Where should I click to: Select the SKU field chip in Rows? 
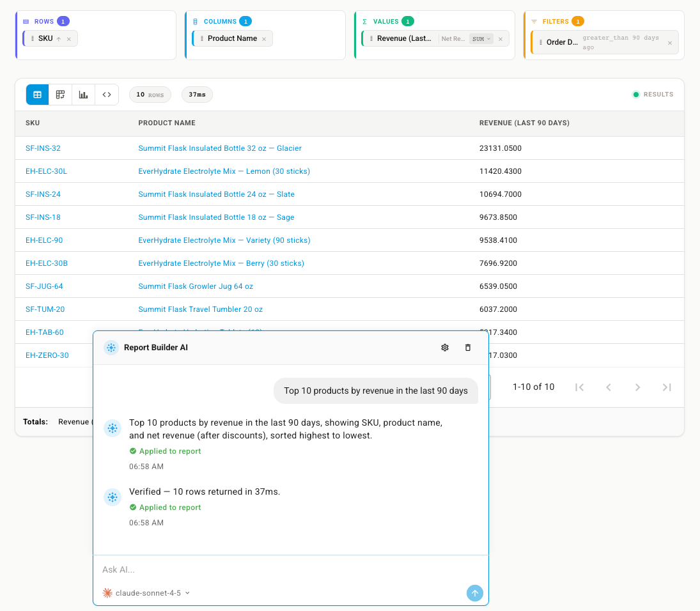[51, 39]
